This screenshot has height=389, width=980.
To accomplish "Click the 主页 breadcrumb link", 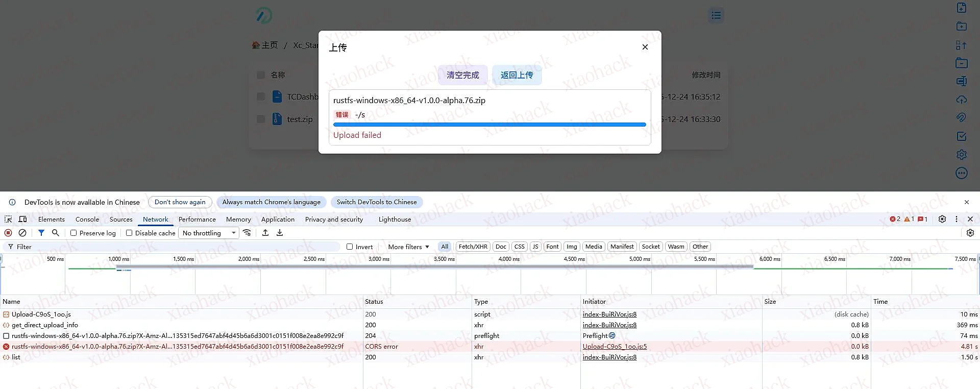I will [x=265, y=45].
